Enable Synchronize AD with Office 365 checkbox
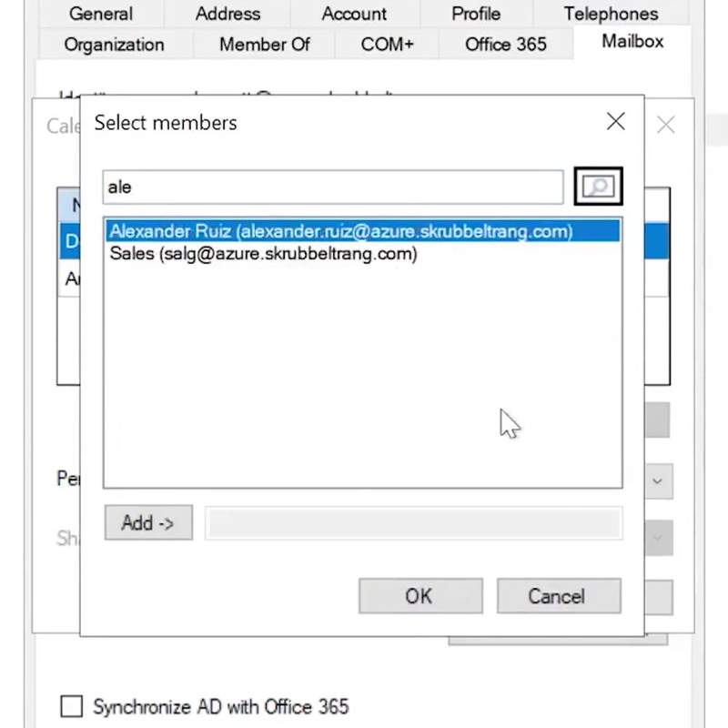Image resolution: width=728 pixels, height=728 pixels. (72, 706)
